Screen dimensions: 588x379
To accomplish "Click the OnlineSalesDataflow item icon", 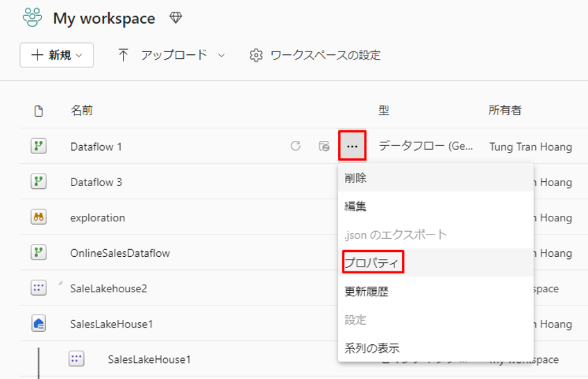I will click(39, 253).
